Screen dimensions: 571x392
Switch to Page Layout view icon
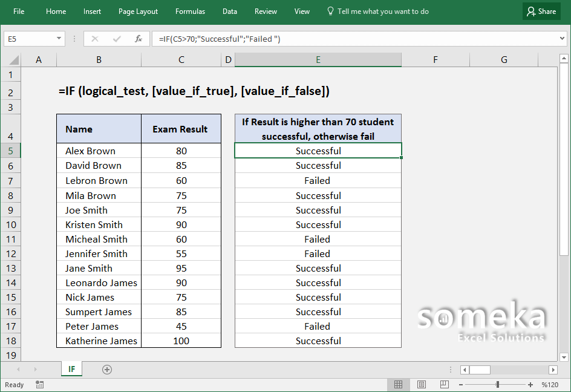[x=422, y=385]
